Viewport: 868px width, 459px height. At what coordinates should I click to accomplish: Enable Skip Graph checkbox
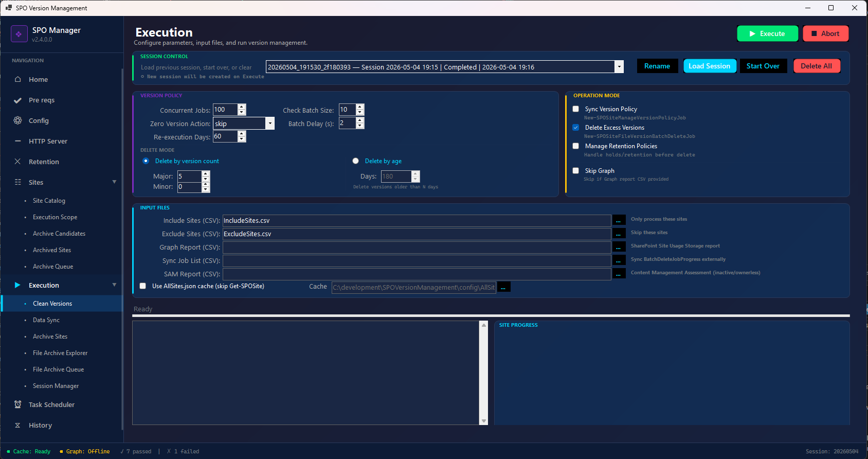tap(576, 171)
